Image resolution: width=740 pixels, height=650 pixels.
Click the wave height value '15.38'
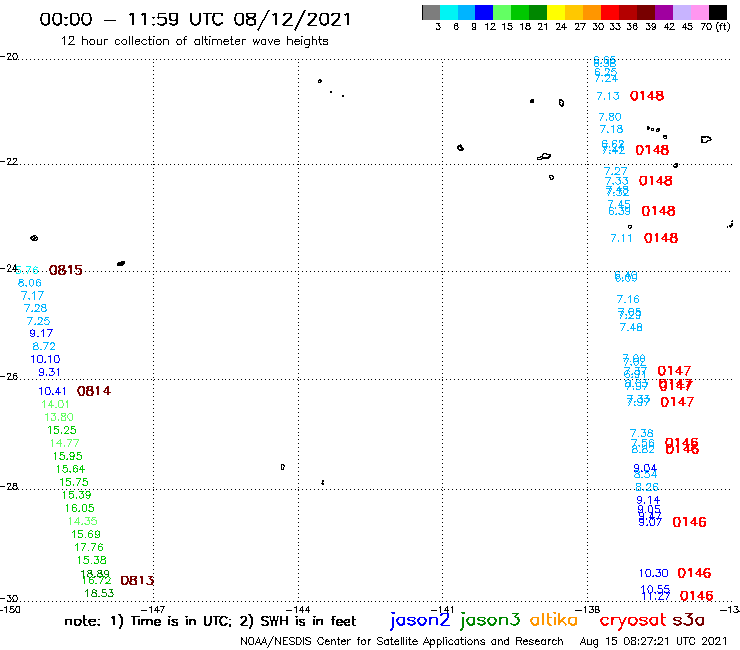point(92,560)
